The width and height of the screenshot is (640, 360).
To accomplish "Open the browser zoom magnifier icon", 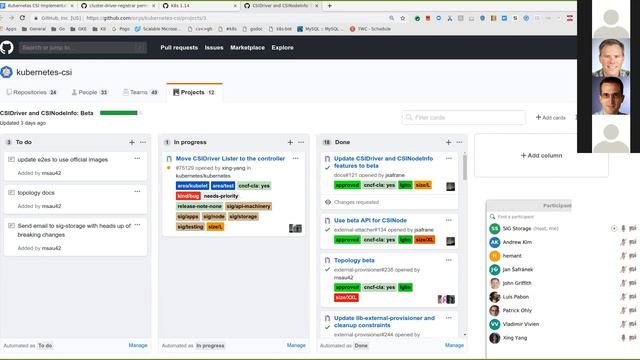I will (x=391, y=18).
